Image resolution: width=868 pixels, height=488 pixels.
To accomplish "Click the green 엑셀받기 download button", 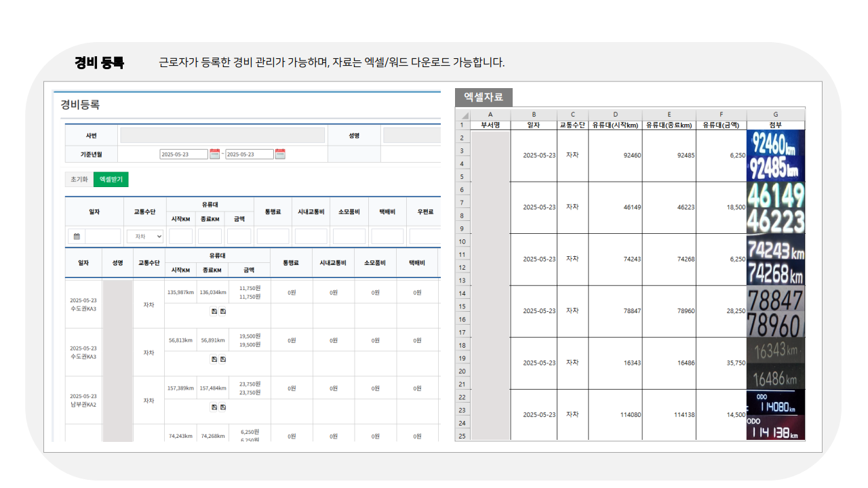I will pos(111,179).
